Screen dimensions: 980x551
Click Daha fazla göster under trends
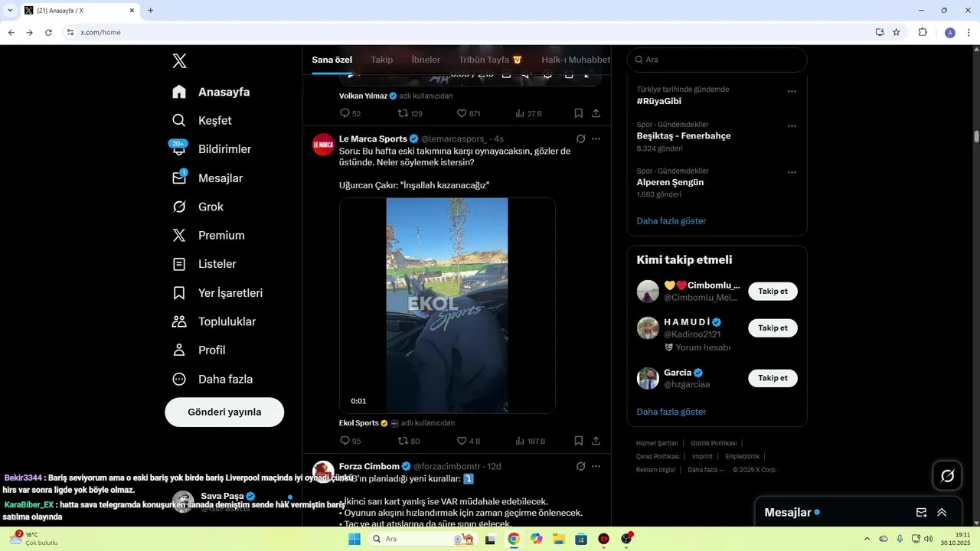(x=671, y=220)
